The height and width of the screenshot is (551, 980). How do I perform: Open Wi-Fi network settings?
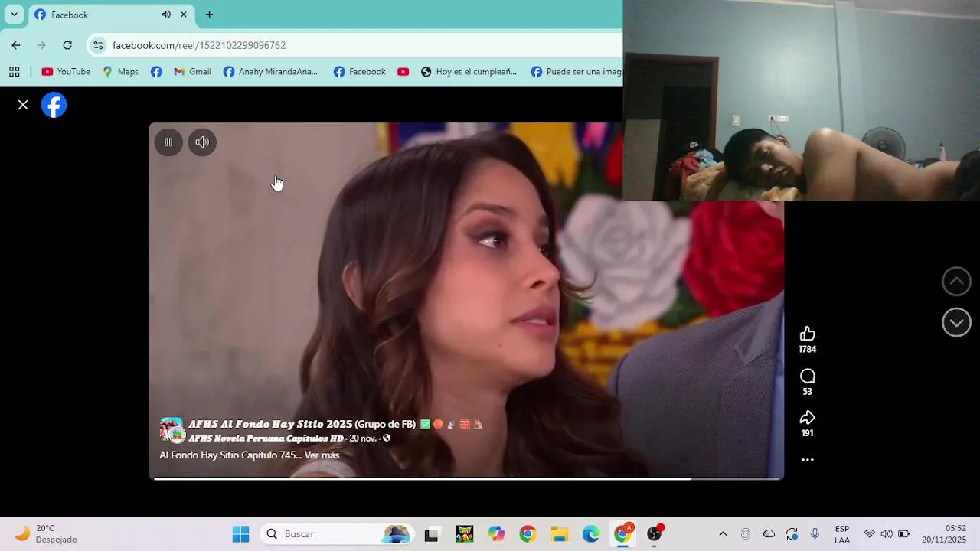[869, 534]
